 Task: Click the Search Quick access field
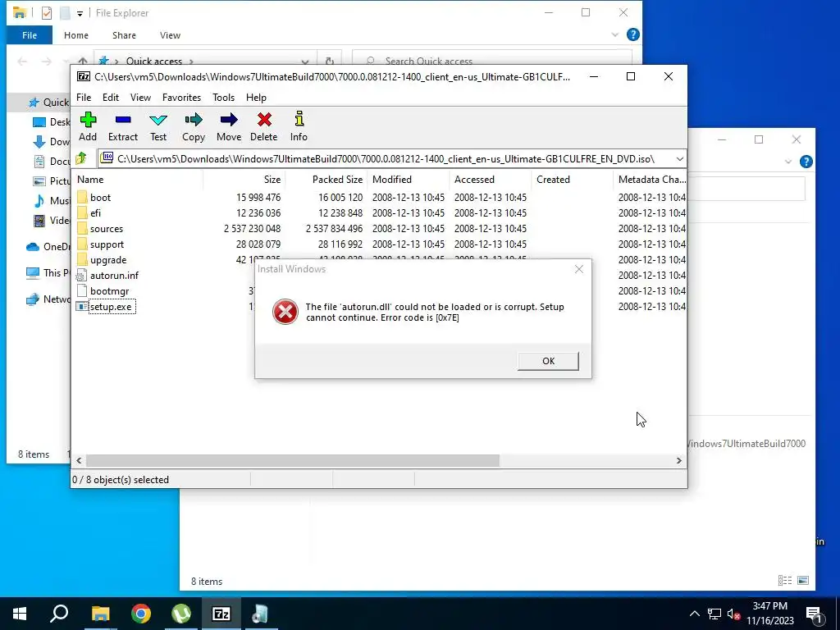492,60
